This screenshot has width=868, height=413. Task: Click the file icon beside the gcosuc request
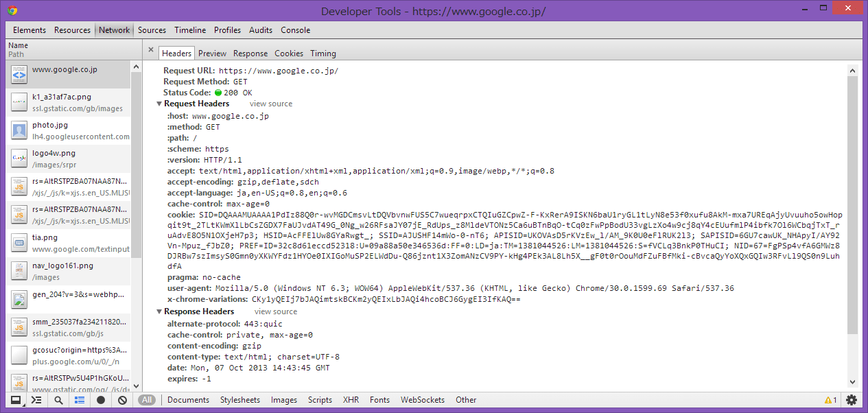pyautogui.click(x=19, y=355)
